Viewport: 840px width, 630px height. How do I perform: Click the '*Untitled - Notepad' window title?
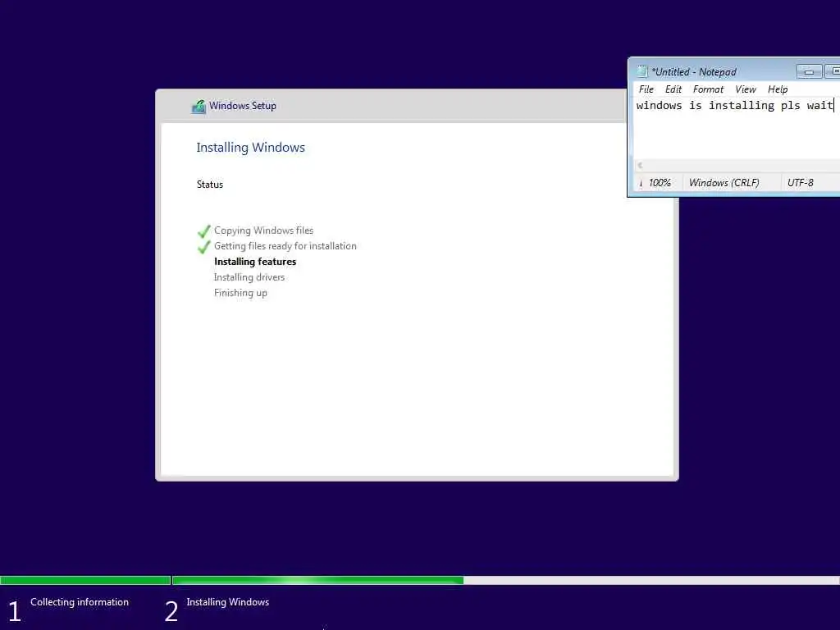[x=694, y=72]
